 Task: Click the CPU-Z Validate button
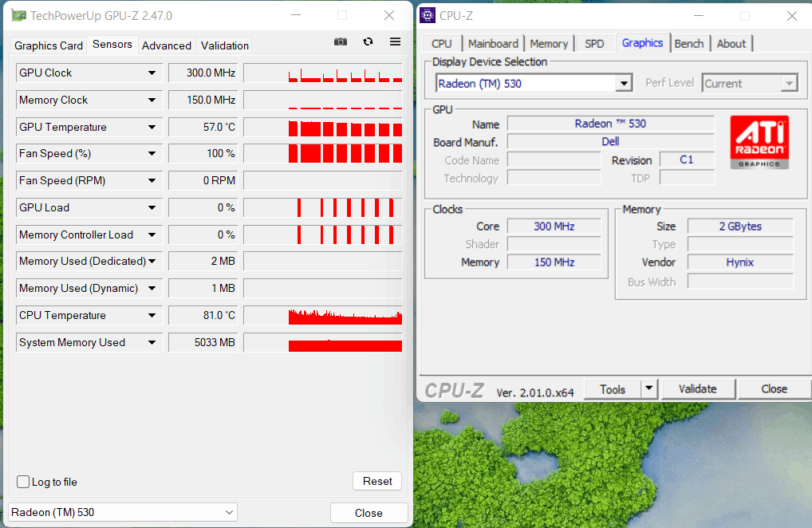698,388
